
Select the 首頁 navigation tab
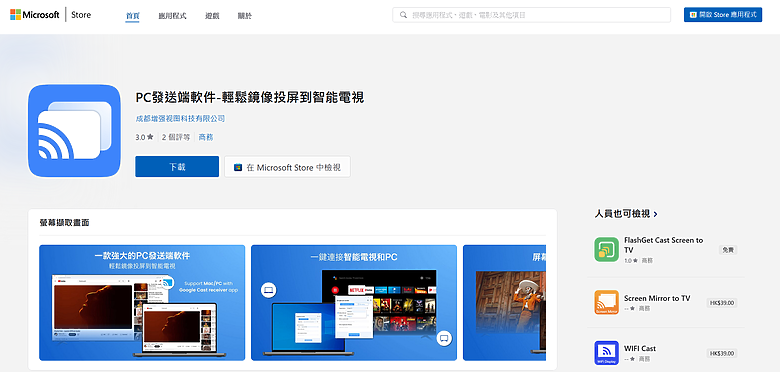point(132,16)
